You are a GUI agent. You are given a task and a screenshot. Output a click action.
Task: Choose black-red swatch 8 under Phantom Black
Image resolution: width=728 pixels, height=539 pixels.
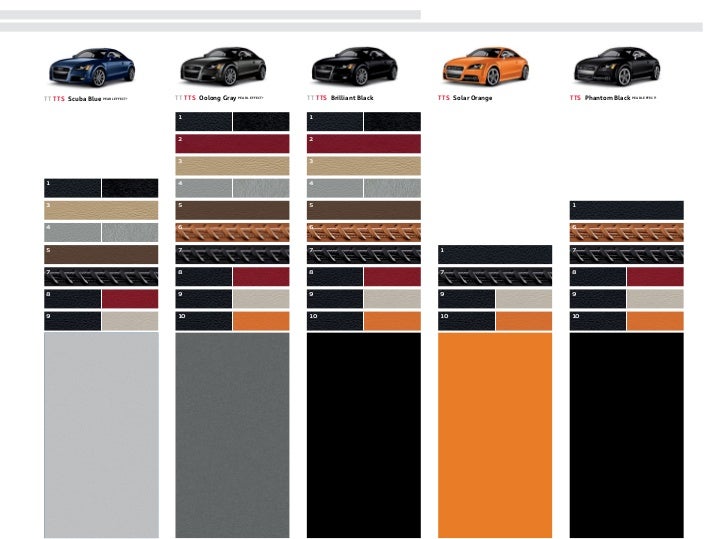(x=626, y=277)
